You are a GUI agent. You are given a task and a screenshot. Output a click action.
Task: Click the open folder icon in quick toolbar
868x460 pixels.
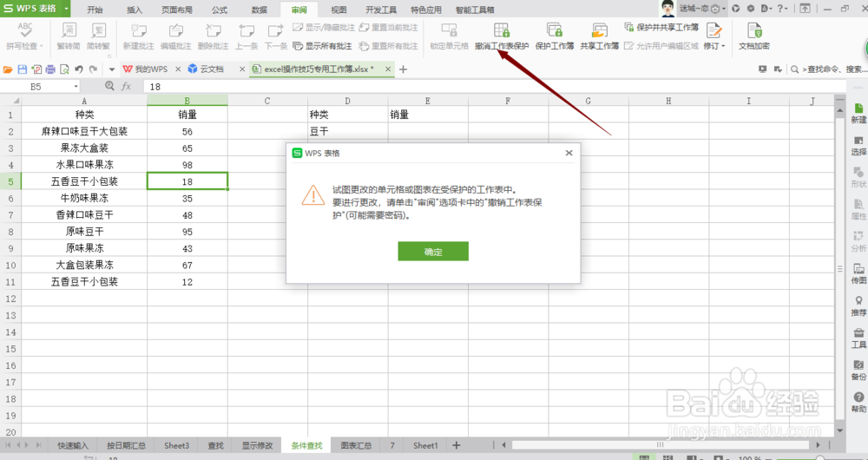click(x=8, y=69)
